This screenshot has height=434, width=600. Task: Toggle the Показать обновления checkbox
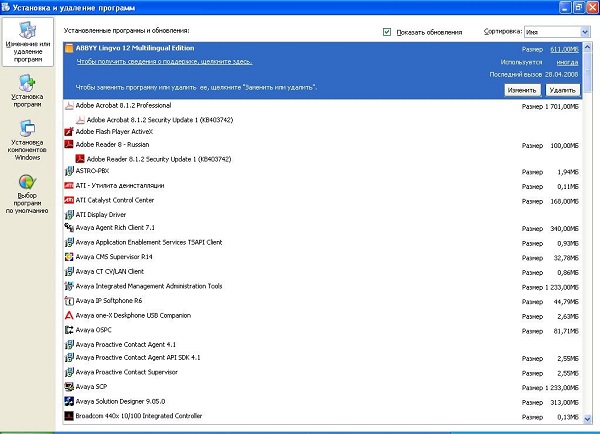(387, 32)
